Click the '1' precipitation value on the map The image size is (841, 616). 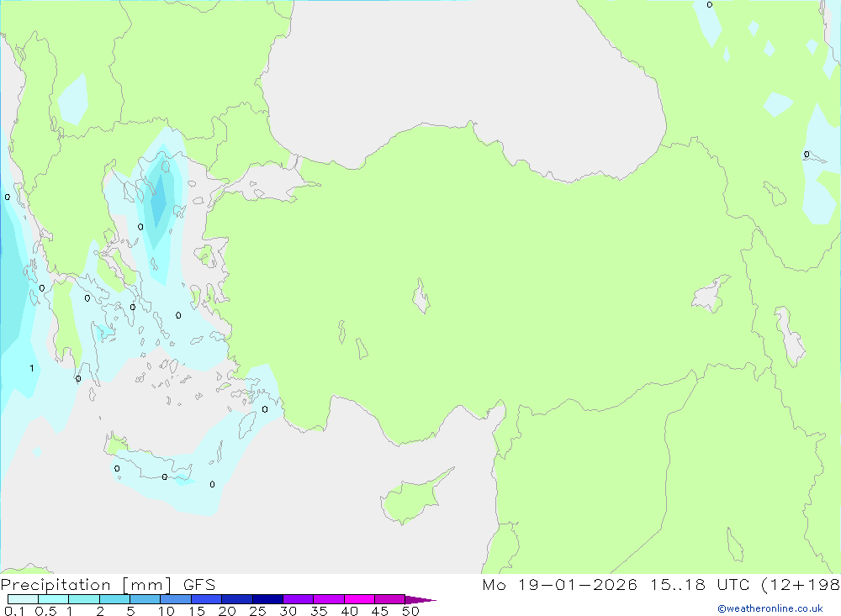pos(32,368)
